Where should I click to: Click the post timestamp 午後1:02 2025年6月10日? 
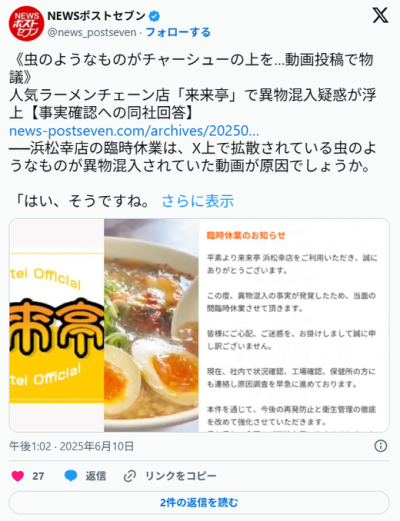72,446
